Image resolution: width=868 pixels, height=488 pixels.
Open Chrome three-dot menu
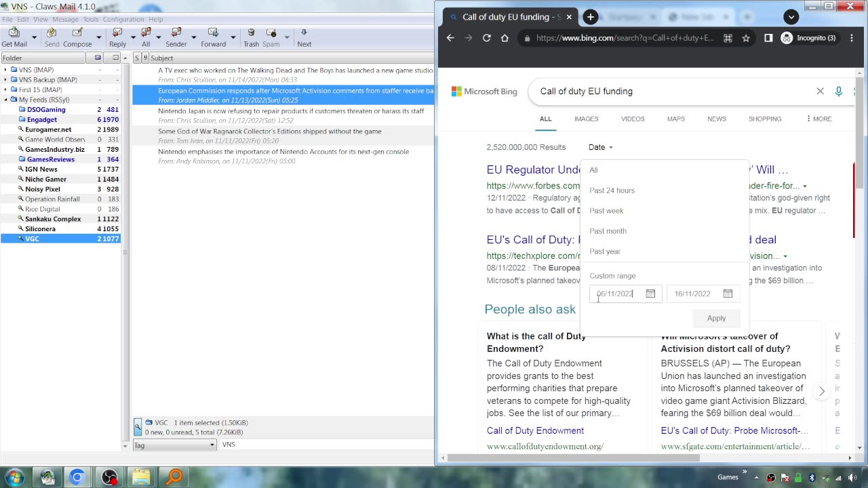(852, 38)
